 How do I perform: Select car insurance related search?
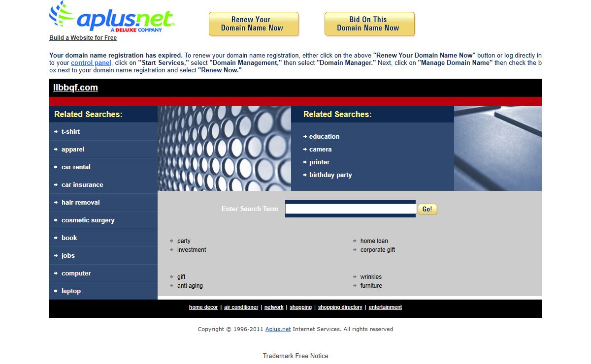(x=82, y=185)
